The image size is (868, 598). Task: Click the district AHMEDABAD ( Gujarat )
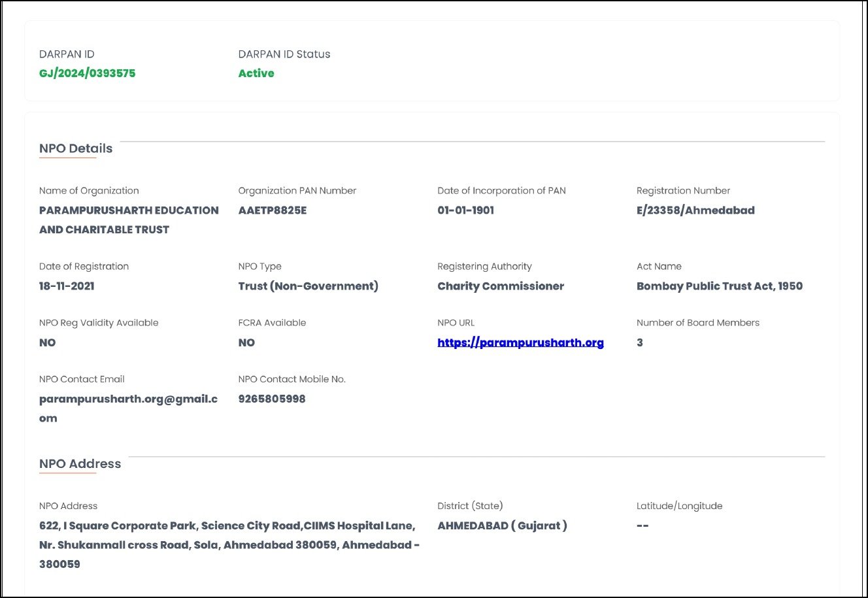[502, 525]
